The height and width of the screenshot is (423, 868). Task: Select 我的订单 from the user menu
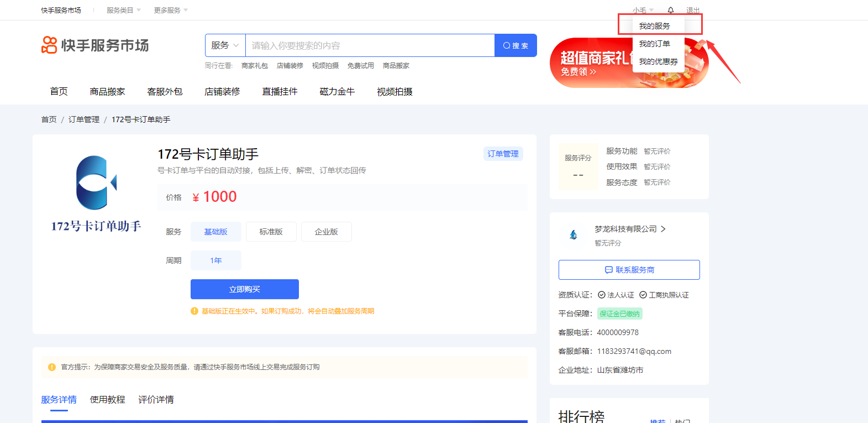655,44
